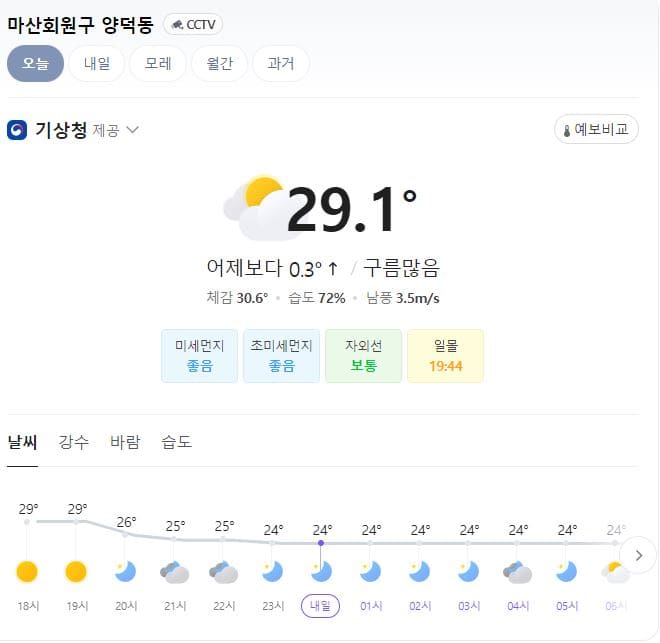Screen dimensions: 660x643
Task: Click the sun icon for 18시
Action: [27, 572]
